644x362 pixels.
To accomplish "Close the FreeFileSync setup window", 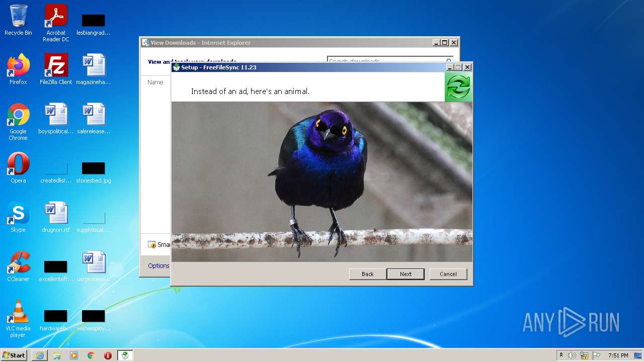I will tap(467, 67).
